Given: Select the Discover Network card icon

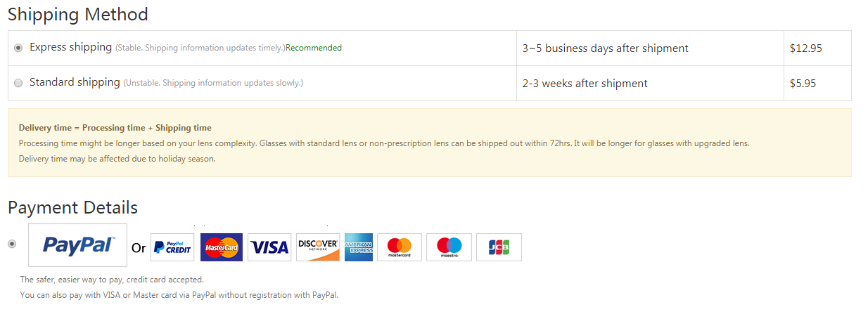Looking at the screenshot, I should 318,247.
